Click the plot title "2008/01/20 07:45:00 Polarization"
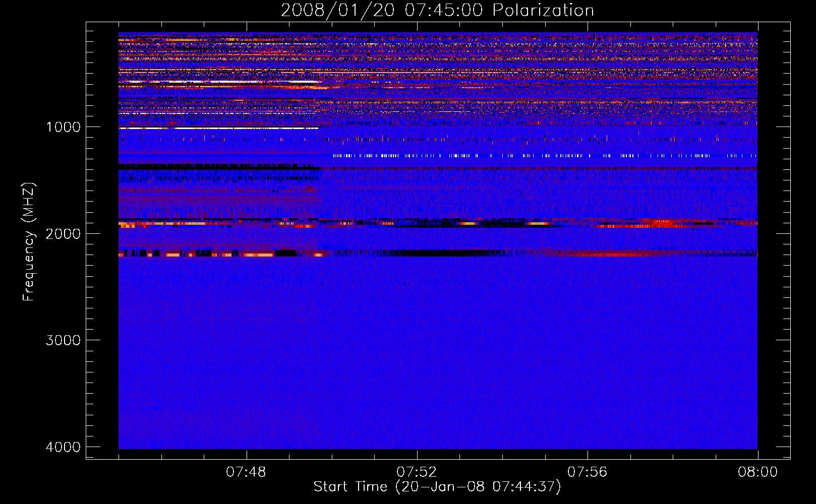Screen dimensions: 816x504 [437, 10]
